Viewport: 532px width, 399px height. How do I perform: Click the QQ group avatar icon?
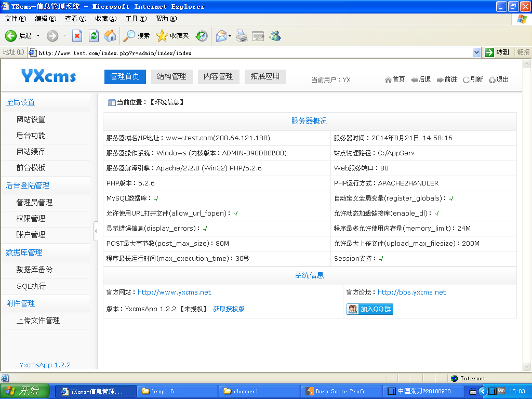(353, 309)
